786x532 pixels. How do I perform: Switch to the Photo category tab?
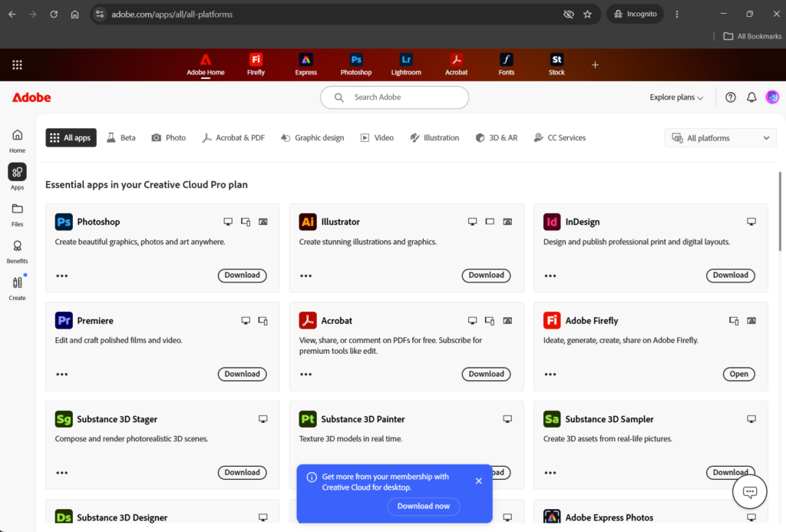(x=169, y=138)
